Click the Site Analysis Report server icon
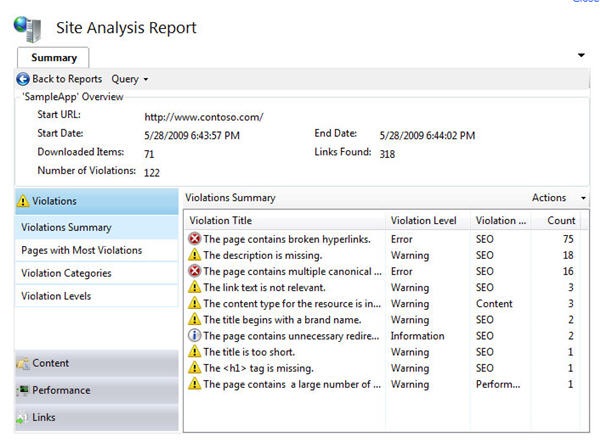The height and width of the screenshot is (442, 600). (28, 29)
